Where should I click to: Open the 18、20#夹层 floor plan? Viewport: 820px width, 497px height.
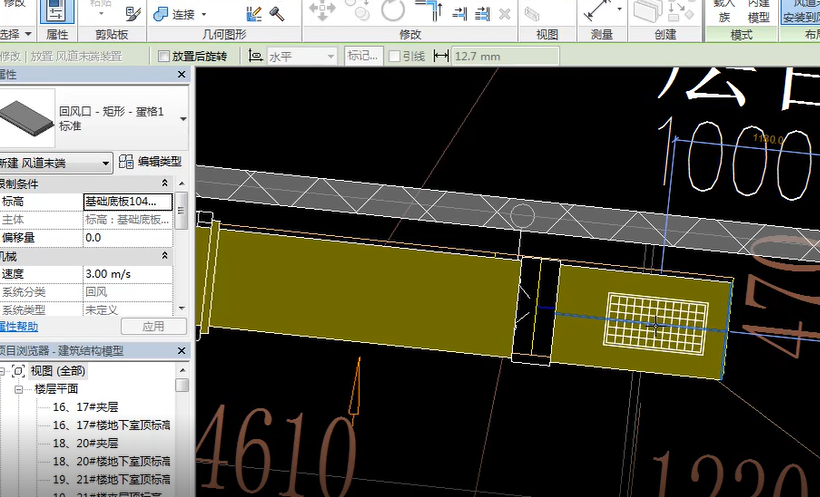85,442
